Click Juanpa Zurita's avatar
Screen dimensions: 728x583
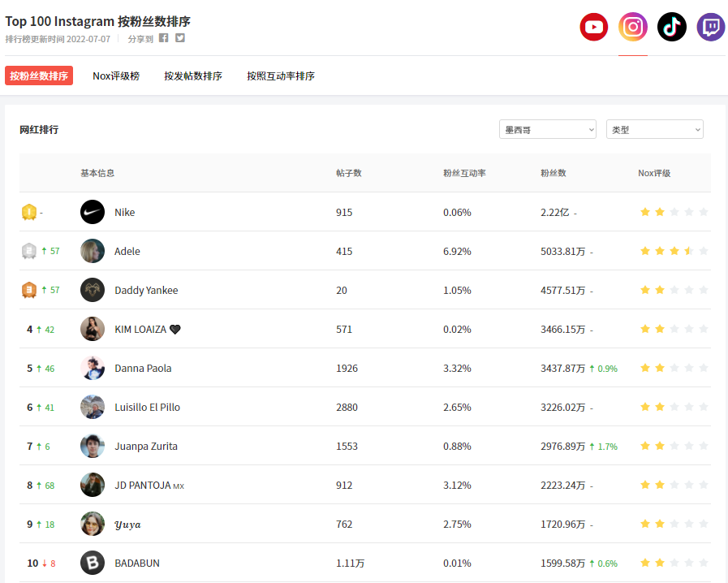coord(93,446)
